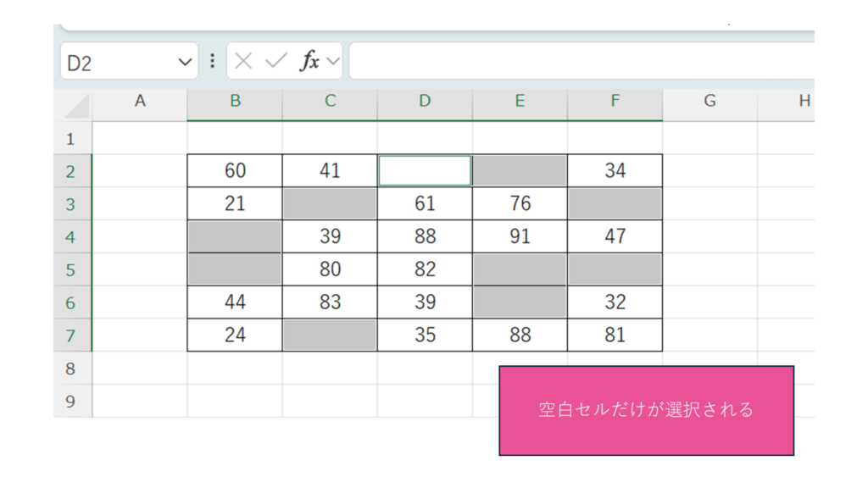Screen dimensions: 868x488
Task: Click the Name Box showing D2
Action: (119, 63)
